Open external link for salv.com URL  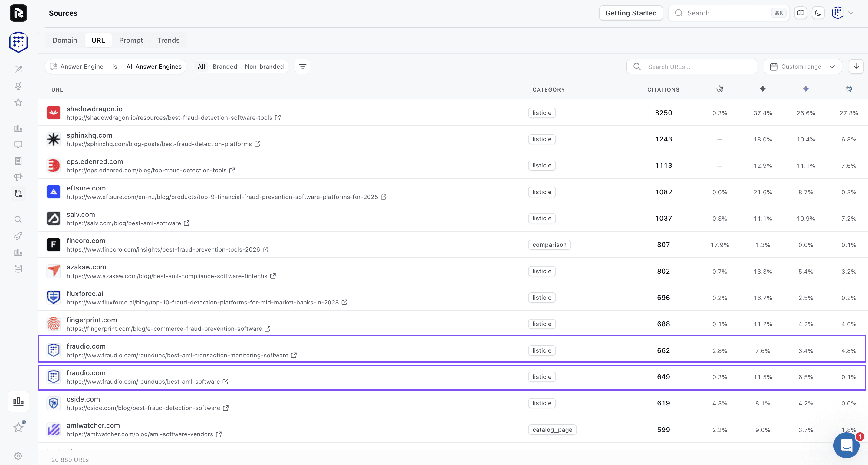187,223
